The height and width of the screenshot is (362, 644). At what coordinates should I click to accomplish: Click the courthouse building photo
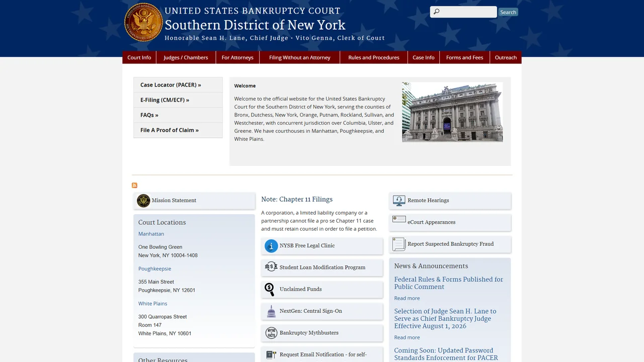tap(452, 112)
